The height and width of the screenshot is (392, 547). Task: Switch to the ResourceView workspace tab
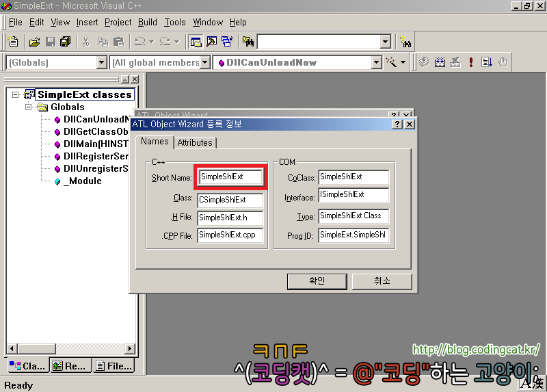pyautogui.click(x=70, y=366)
